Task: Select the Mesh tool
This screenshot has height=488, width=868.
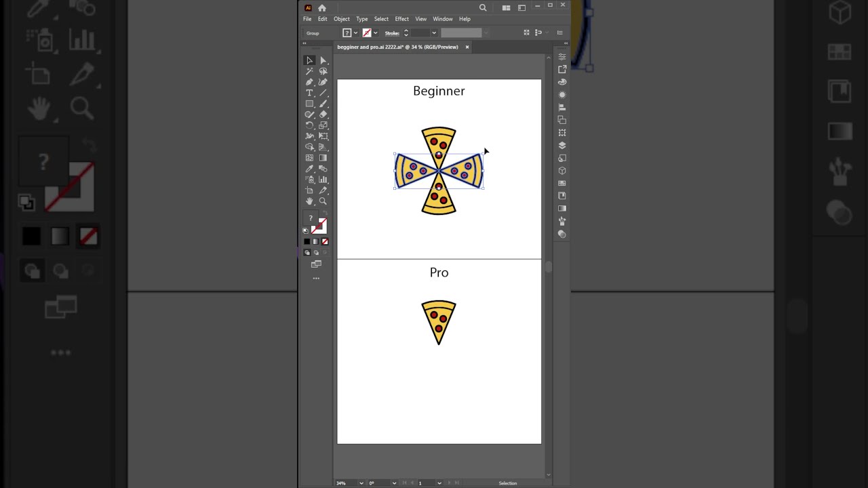Action: click(309, 158)
